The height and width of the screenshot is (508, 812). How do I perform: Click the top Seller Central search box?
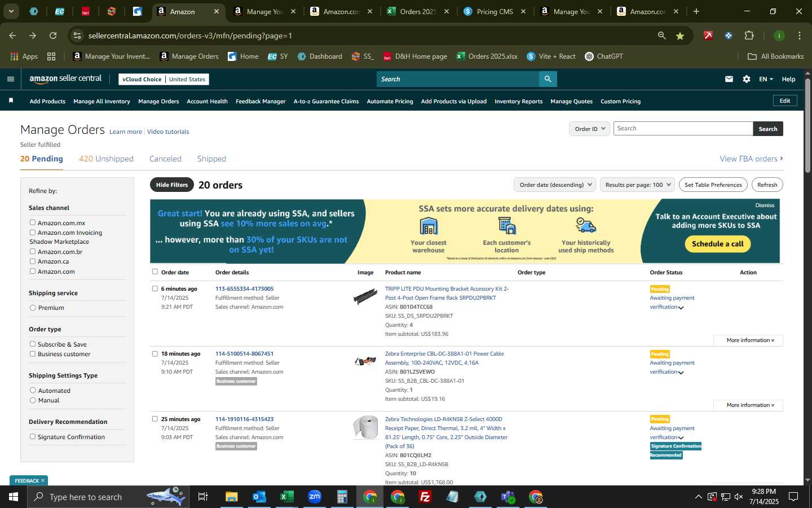pyautogui.click(x=458, y=79)
